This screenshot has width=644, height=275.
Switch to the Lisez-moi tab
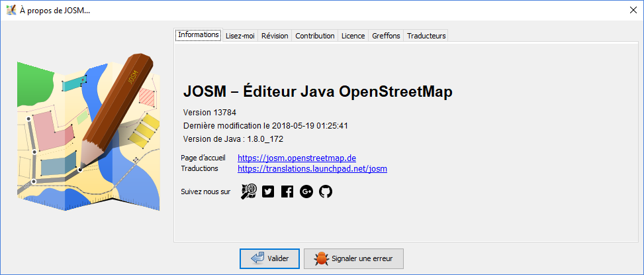tap(240, 36)
